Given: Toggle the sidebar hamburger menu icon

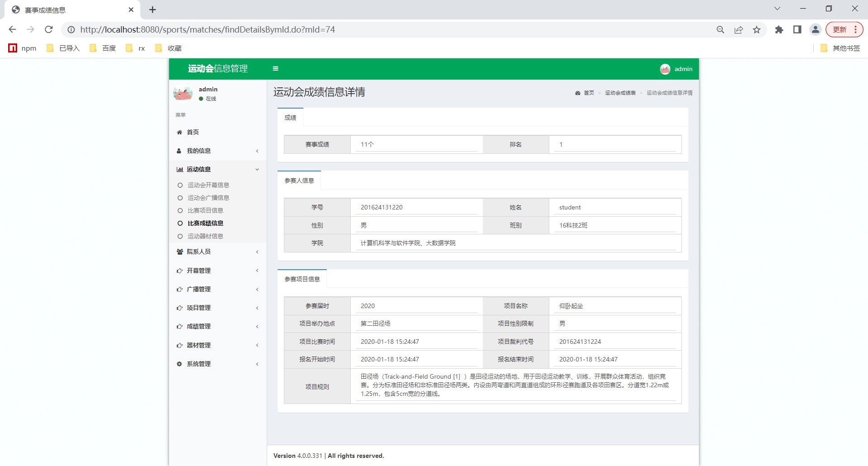Looking at the screenshot, I should click(x=275, y=69).
